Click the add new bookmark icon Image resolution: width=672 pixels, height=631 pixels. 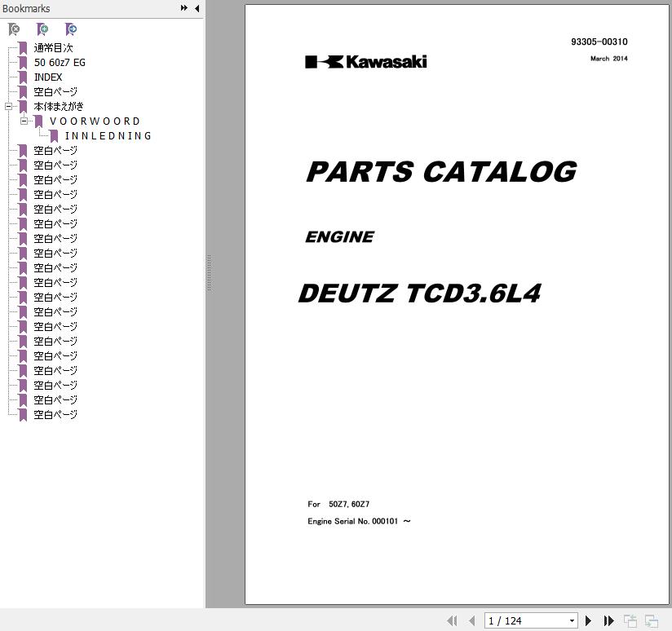point(42,29)
